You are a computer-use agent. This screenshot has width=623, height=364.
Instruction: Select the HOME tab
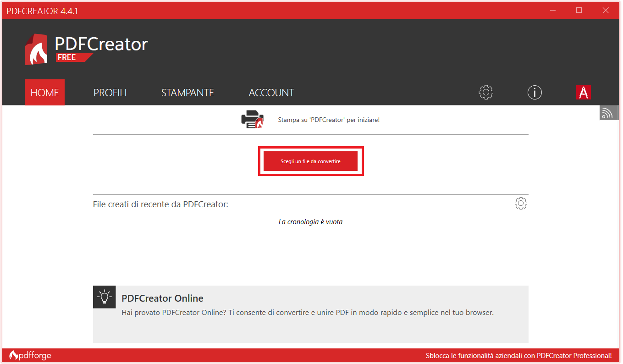point(44,92)
